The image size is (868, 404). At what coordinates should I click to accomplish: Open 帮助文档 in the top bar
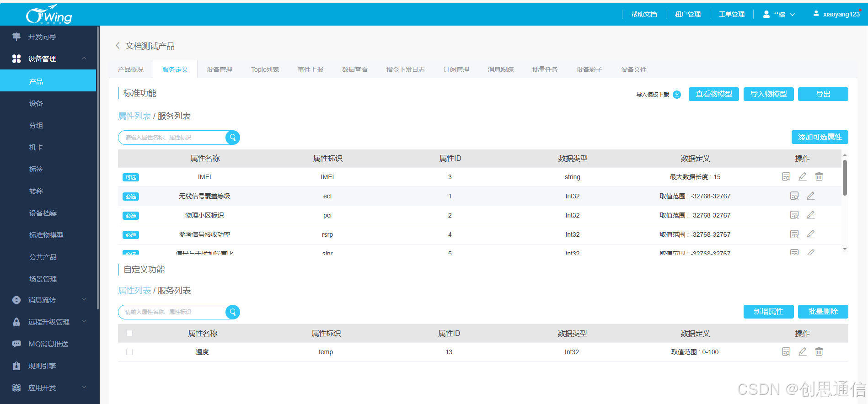click(644, 14)
